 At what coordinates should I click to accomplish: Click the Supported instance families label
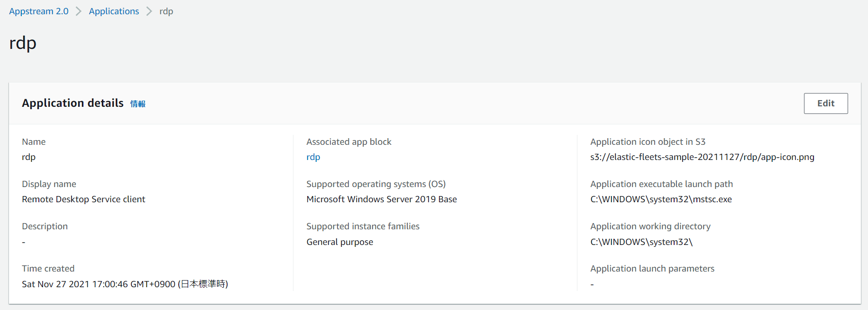pos(363,226)
